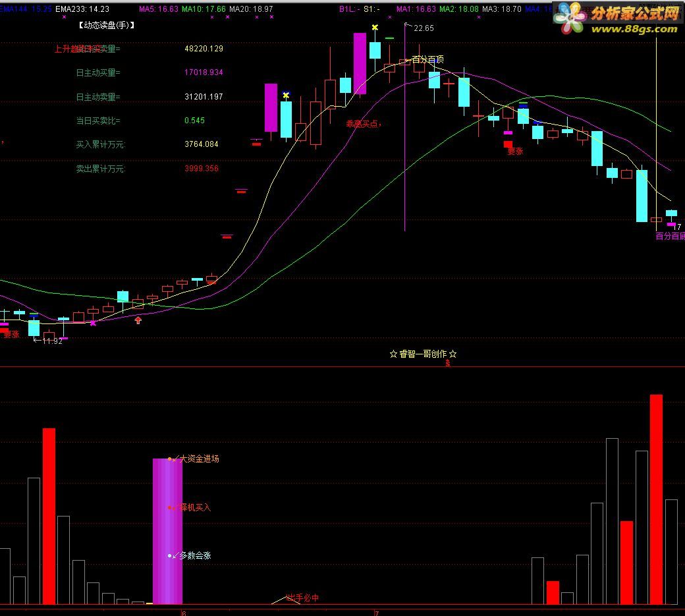Screen dimensions: 685x616
Task: Click the tallest red volume bar at far right
Action: (x=656, y=499)
